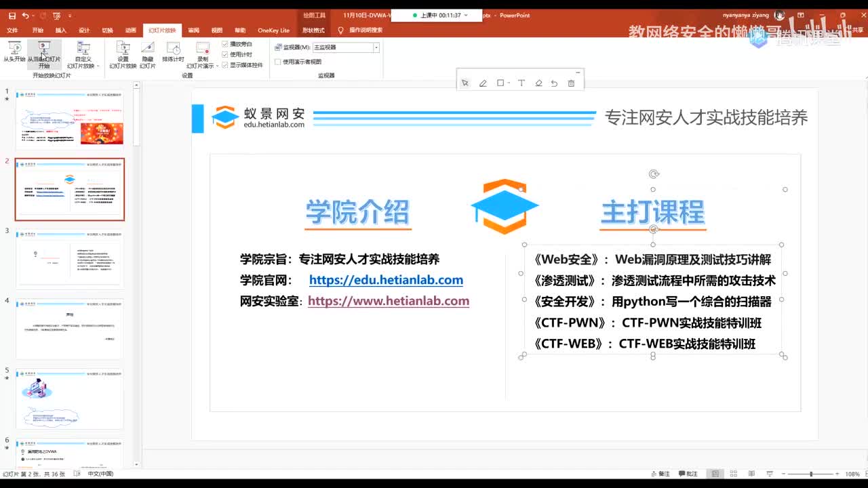Click the zoom out minus button

pos(782,474)
